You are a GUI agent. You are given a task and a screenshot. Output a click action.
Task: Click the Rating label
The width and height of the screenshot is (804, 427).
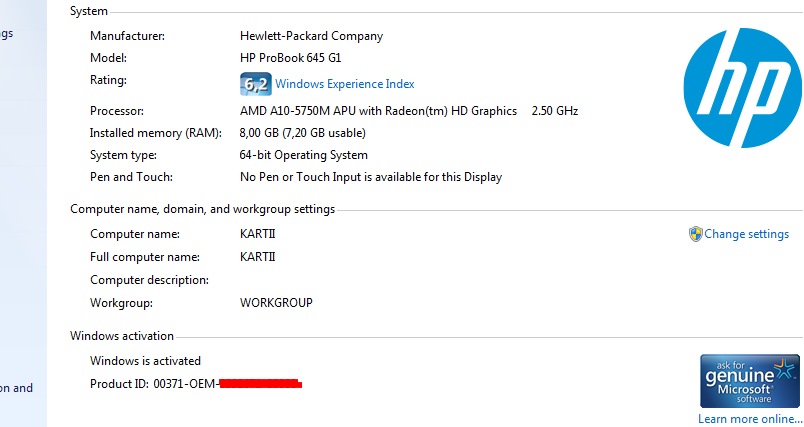point(108,80)
